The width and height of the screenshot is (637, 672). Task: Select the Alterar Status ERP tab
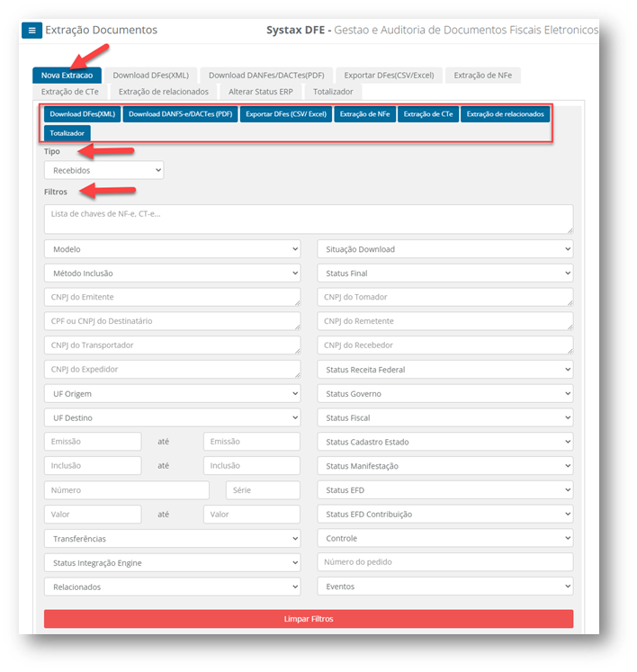click(x=261, y=92)
